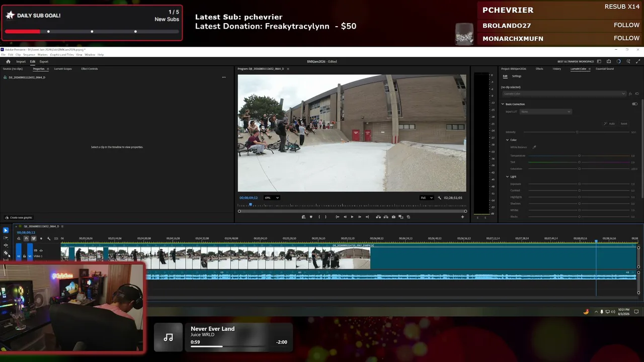The height and width of the screenshot is (362, 644).
Task: Click the Lift button in Program Monitor
Action: (x=378, y=217)
